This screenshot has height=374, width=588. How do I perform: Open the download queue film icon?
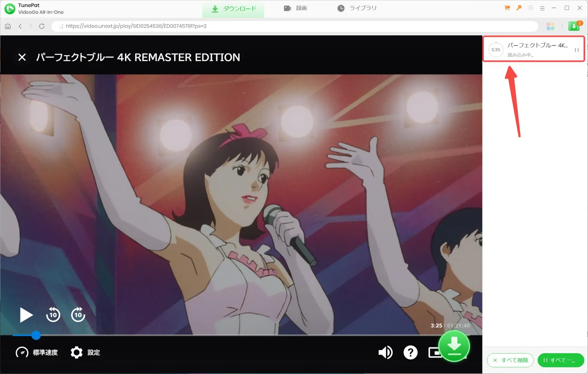[575, 26]
